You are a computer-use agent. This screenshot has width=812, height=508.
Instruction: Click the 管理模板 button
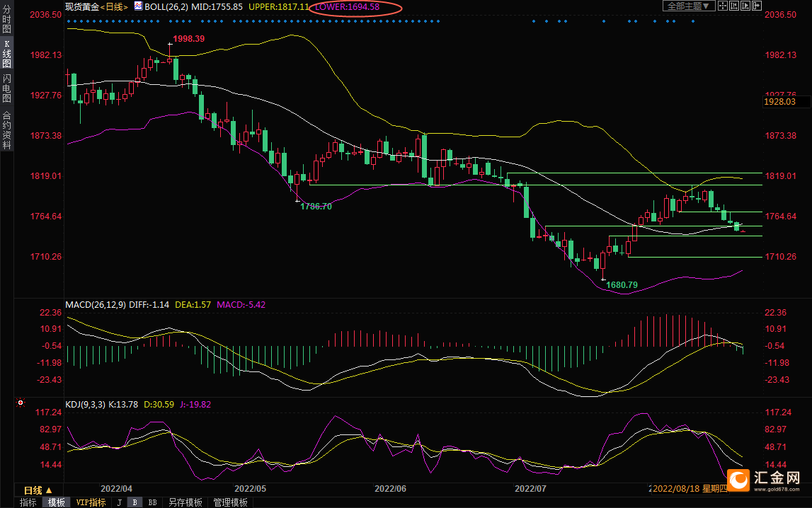coord(231,502)
